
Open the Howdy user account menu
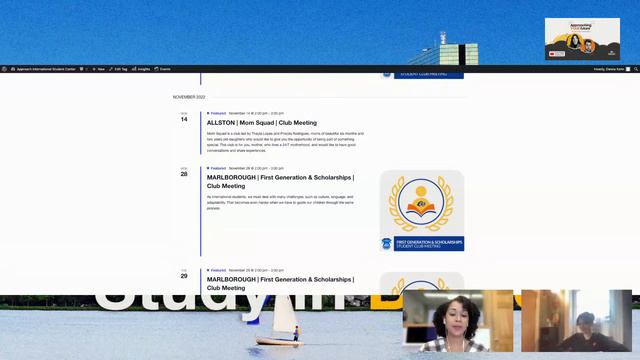pyautogui.click(x=612, y=69)
